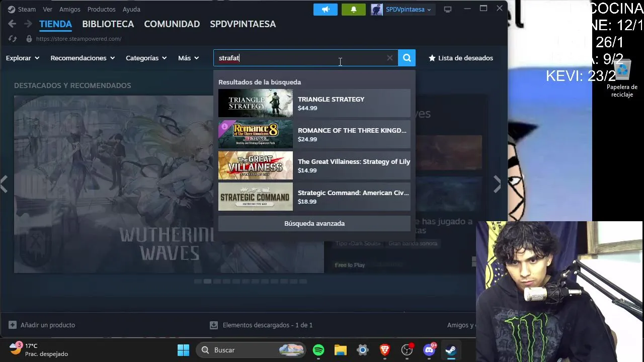The width and height of the screenshot is (644, 362).
Task: Go to next featured game arrow
Action: 497,185
